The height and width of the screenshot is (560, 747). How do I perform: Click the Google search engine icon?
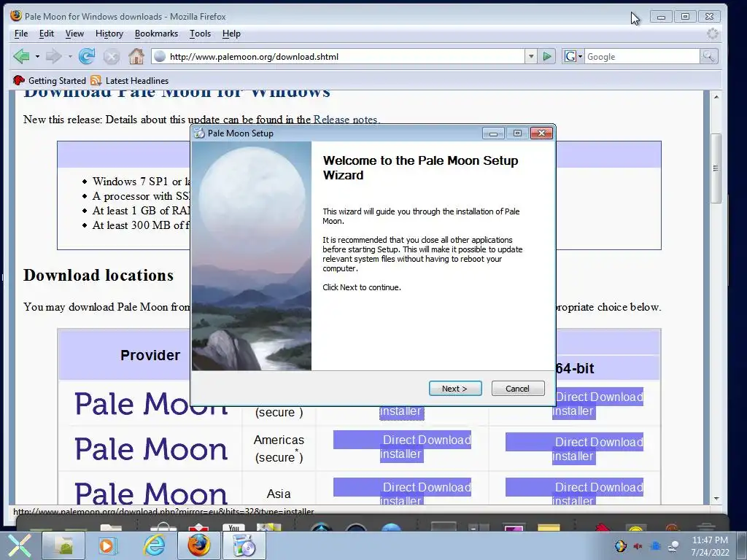tap(570, 56)
